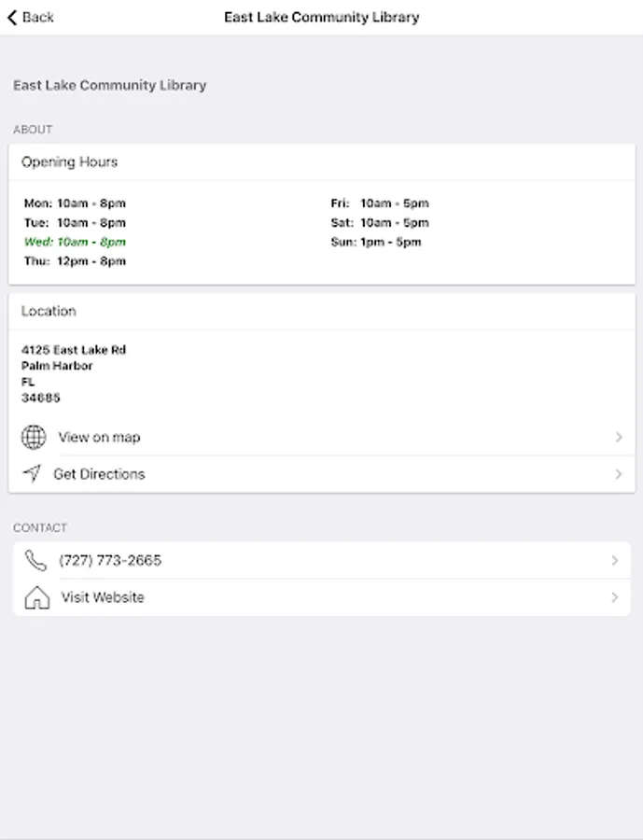Open View on map

point(99,437)
